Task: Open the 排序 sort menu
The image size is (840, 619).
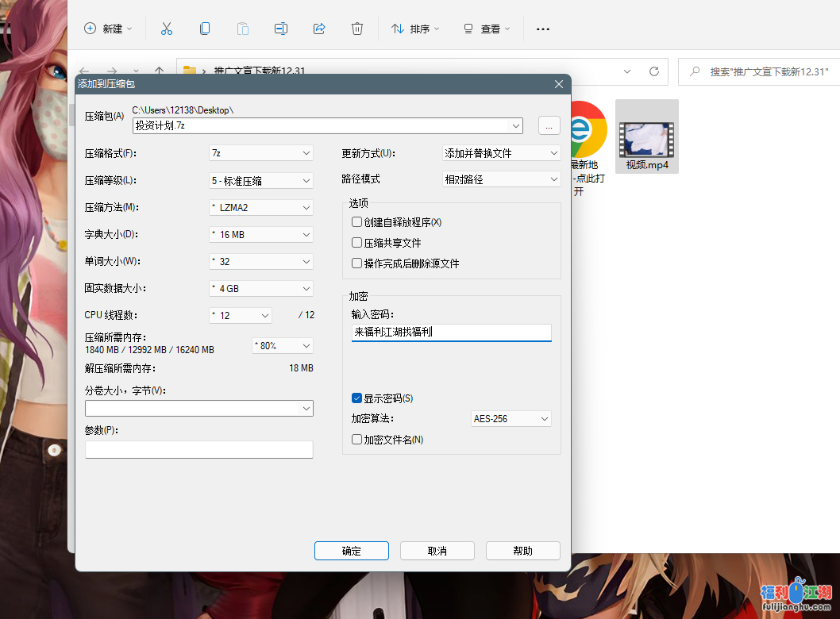Action: [415, 29]
